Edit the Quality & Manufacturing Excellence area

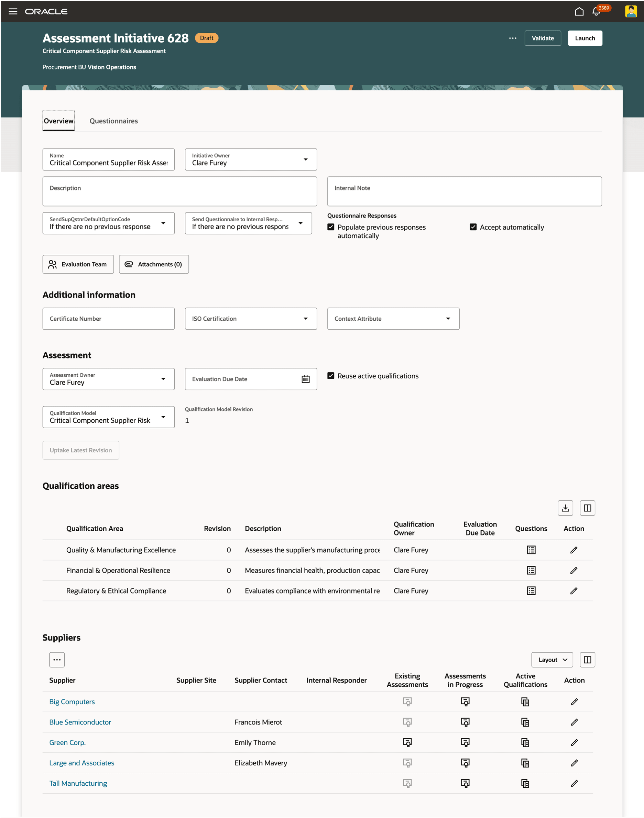(x=574, y=550)
